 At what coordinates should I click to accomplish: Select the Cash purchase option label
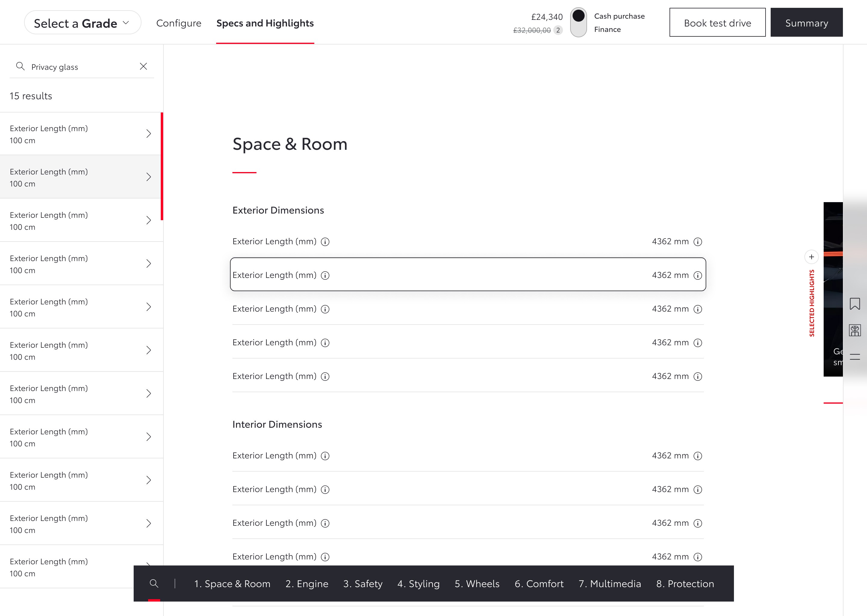(619, 16)
